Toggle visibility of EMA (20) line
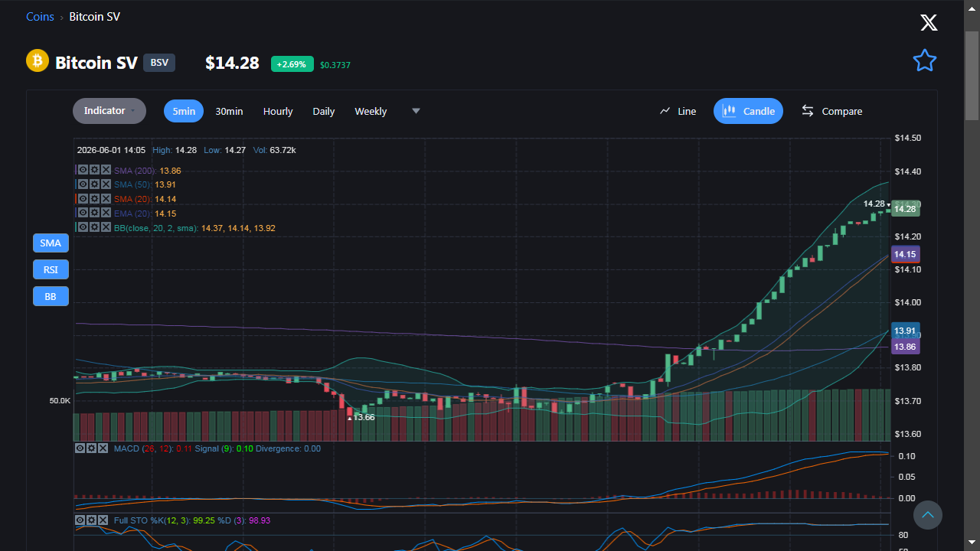The width and height of the screenshot is (980, 551). [82, 213]
